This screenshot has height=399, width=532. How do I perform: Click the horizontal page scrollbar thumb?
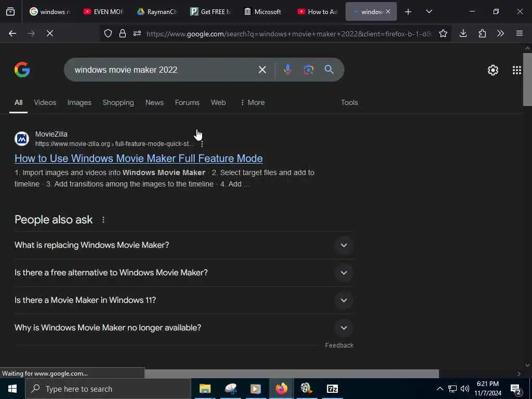pos(292,374)
